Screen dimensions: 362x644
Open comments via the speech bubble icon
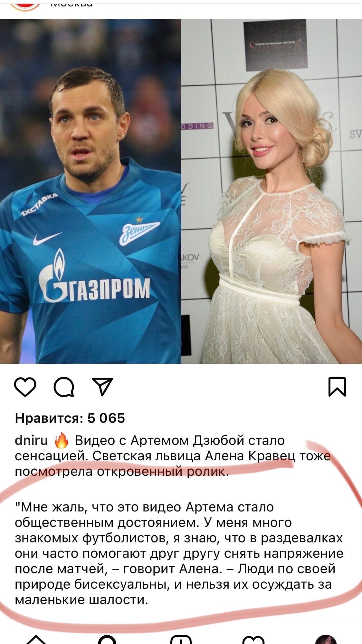(x=64, y=386)
